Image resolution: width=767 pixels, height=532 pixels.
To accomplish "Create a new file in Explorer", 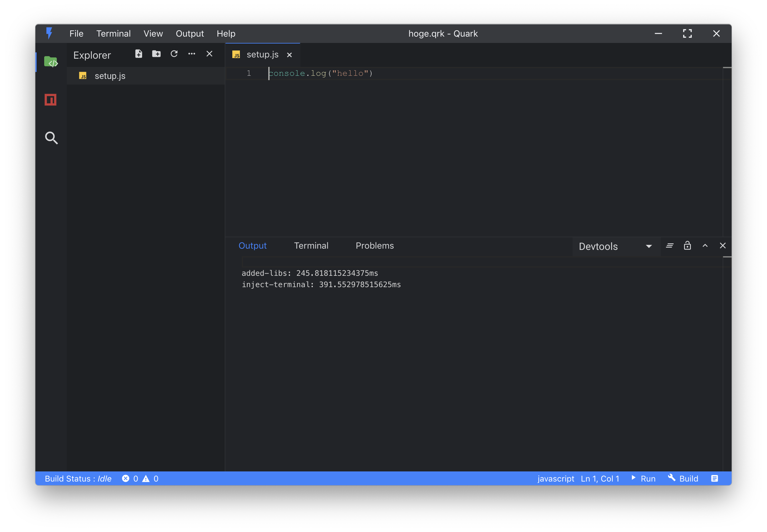I will pos(139,54).
